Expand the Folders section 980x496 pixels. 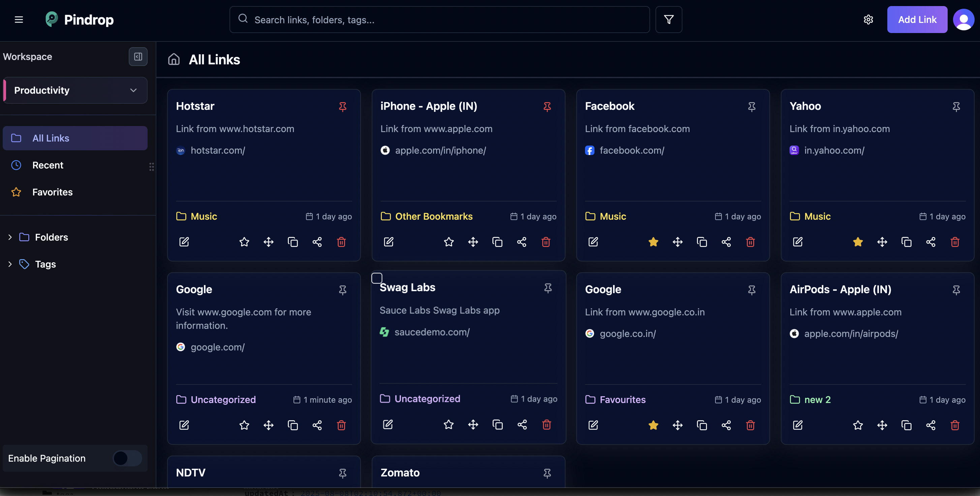pos(10,237)
